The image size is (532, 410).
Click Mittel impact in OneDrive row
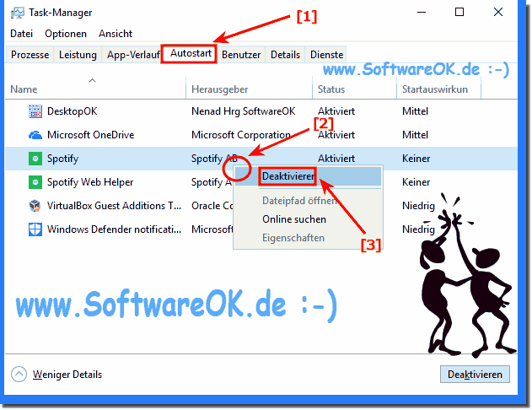[x=416, y=135]
